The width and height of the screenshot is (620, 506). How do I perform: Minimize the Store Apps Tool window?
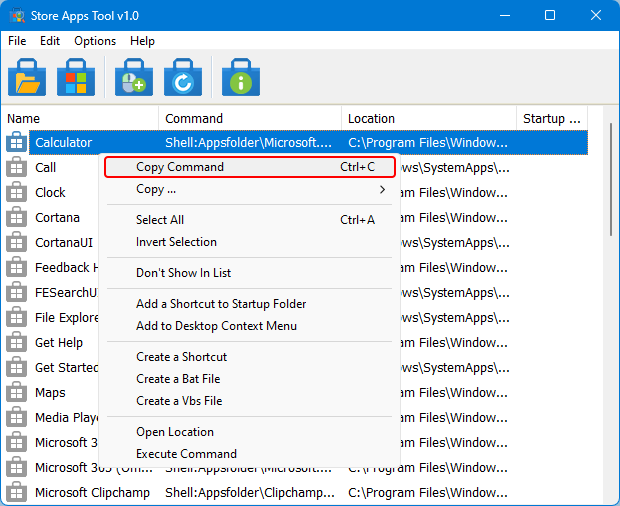505,15
